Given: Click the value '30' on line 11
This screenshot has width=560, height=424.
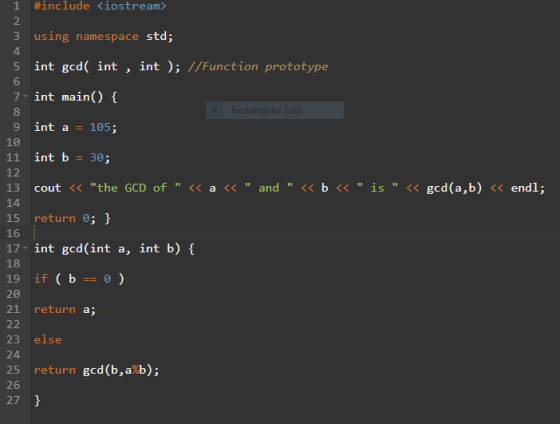Looking at the screenshot, I should 96,158.
